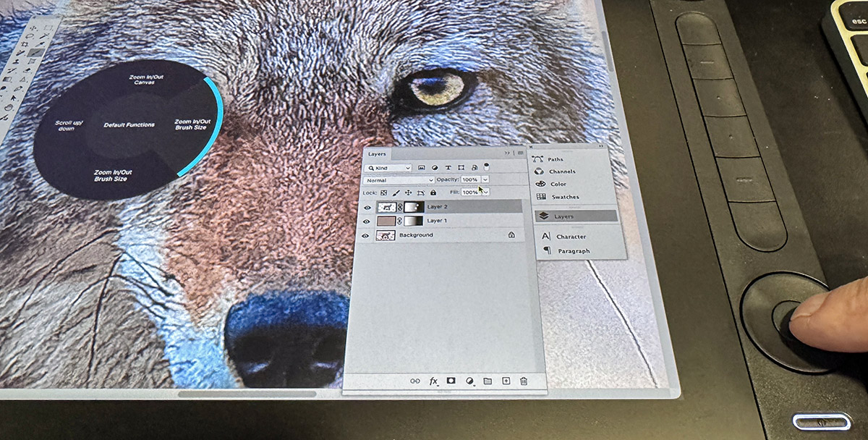868x440 pixels.
Task: Open the Swatches panel
Action: (x=565, y=197)
